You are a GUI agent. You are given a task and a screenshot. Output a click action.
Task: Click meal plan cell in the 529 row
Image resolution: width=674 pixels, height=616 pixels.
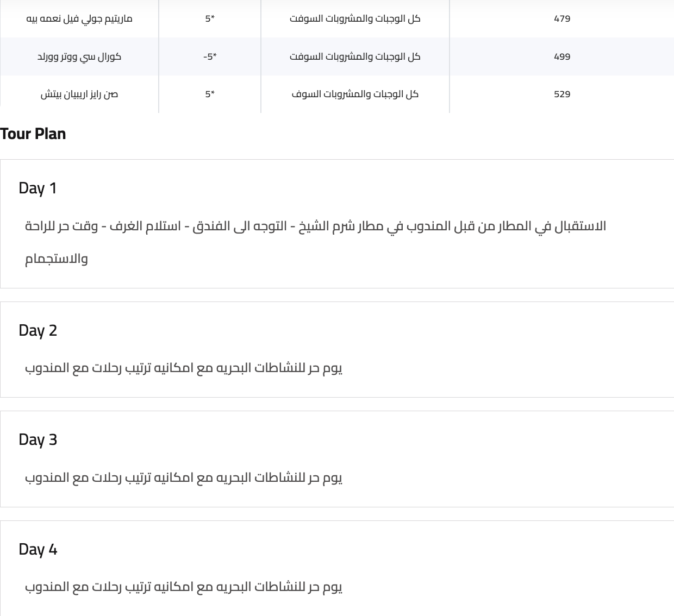point(355,94)
